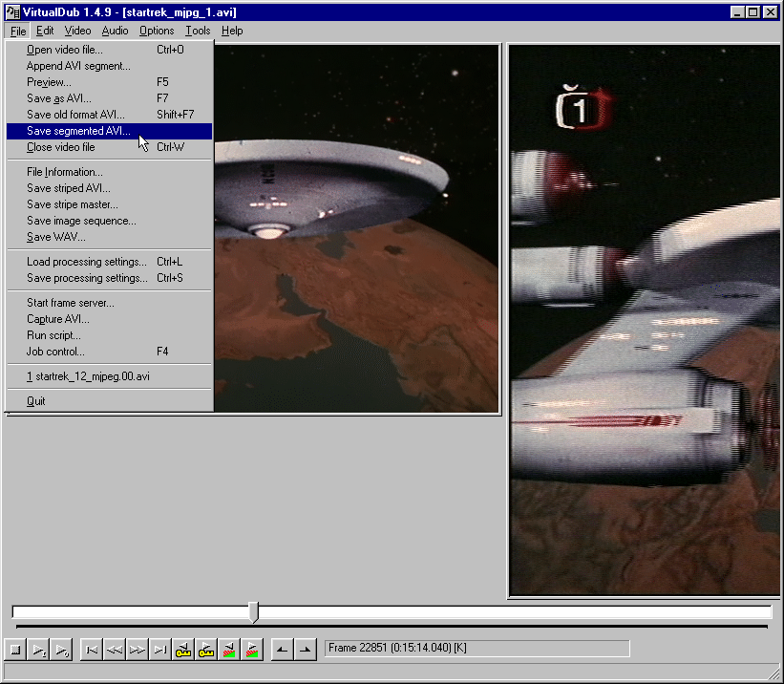Open Job control...
This screenshot has width=784, height=684.
point(110,352)
